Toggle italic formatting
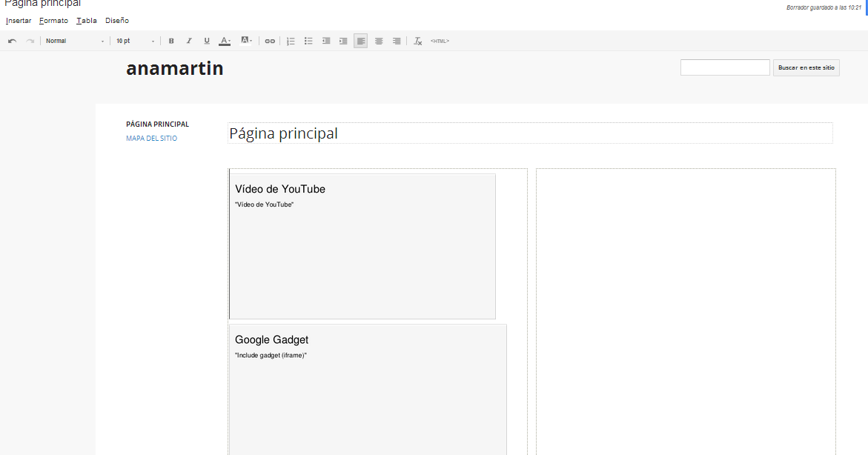Screen dimensions: 868x455 pyautogui.click(x=189, y=41)
